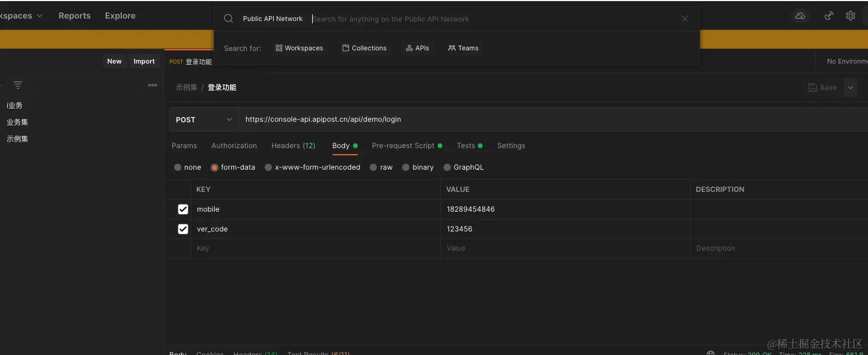Open Explore in the top navigation
This screenshot has width=868, height=355.
(x=120, y=16)
